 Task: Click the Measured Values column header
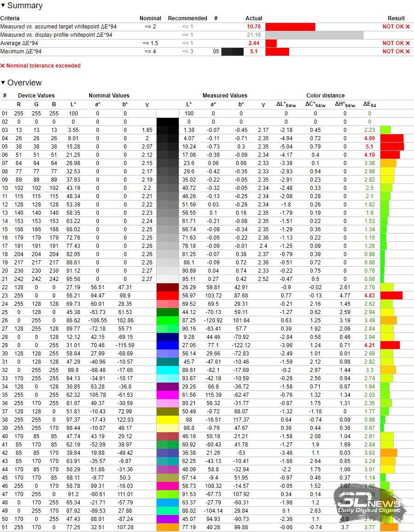tap(225, 96)
